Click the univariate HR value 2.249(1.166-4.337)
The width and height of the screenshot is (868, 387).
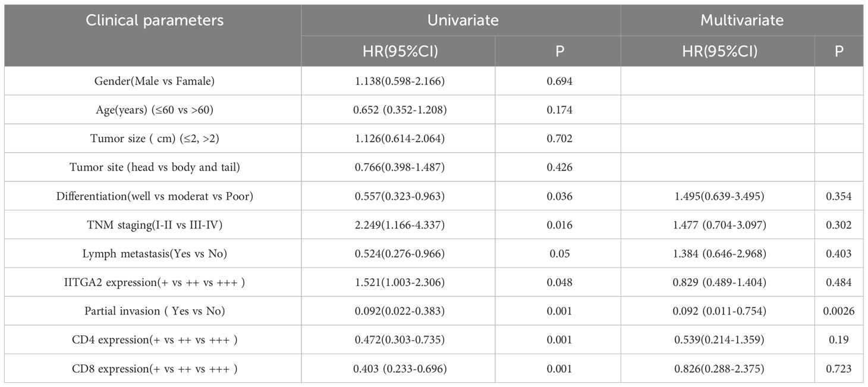(398, 225)
